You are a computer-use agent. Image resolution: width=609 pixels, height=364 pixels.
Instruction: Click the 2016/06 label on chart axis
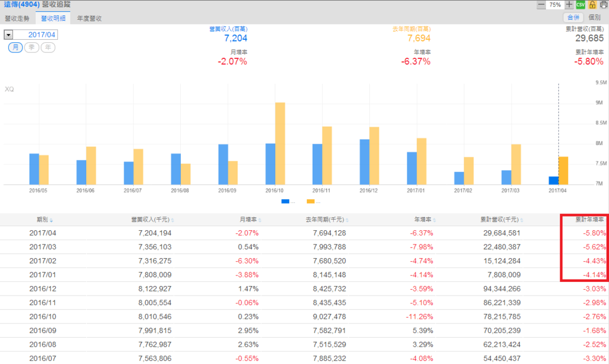click(86, 191)
